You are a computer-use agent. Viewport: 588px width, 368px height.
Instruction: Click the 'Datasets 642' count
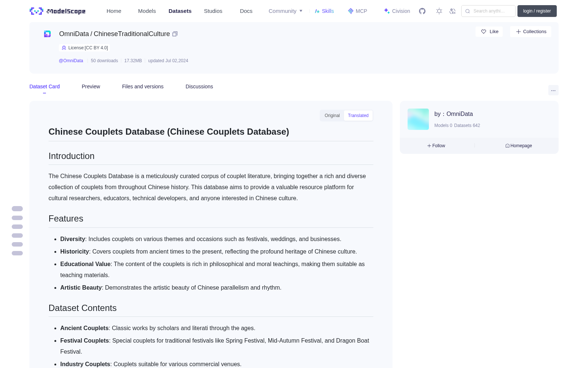[x=467, y=125]
